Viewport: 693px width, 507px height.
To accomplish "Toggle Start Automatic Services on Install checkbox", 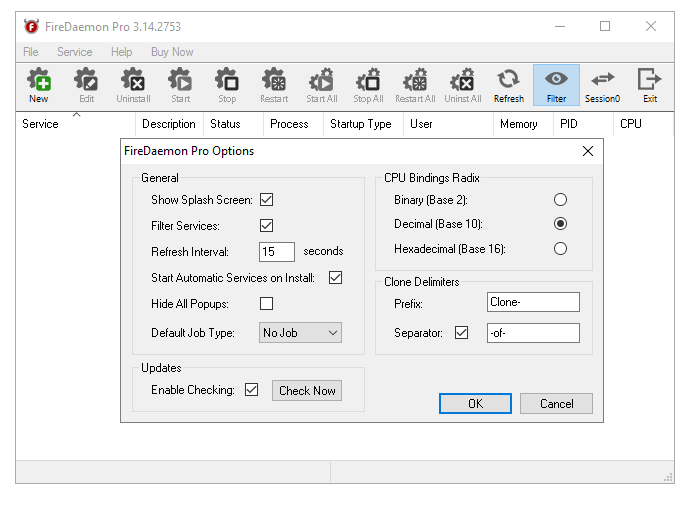I will coord(335,278).
